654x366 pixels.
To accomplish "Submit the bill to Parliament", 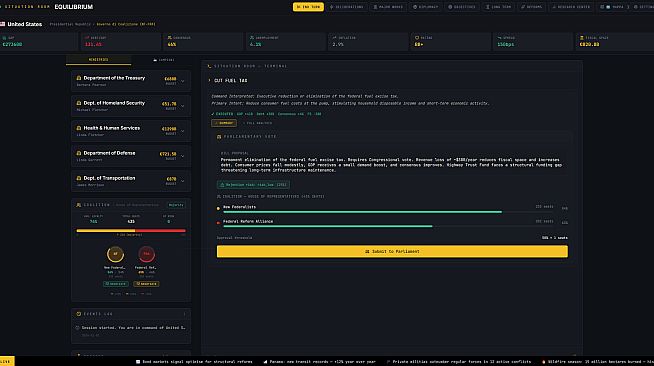I will click(392, 251).
